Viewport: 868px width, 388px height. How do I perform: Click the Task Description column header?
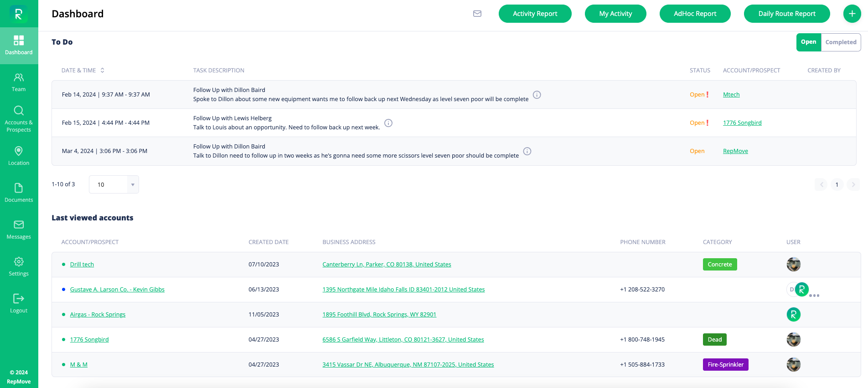(219, 71)
